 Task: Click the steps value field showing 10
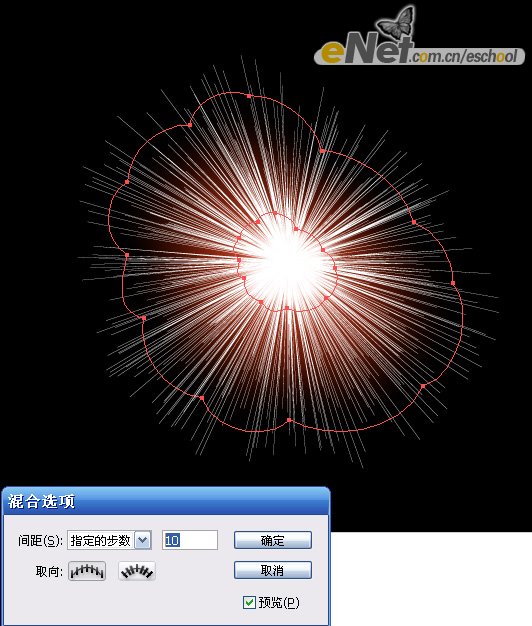click(190, 540)
